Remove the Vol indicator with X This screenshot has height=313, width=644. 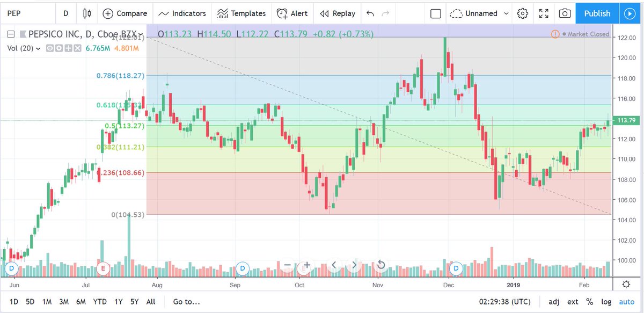tap(77, 48)
